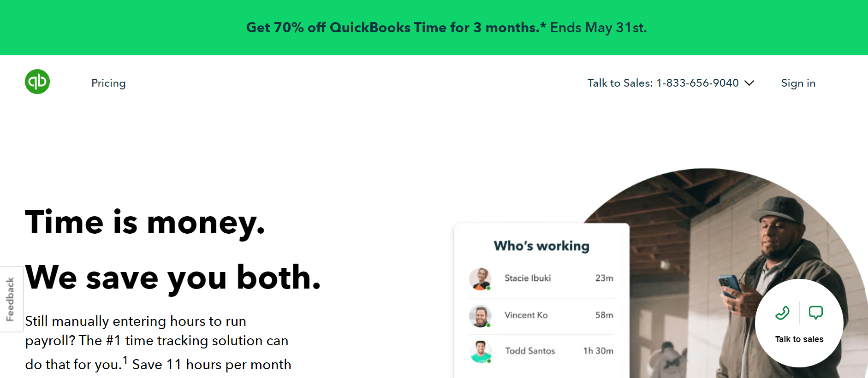
Task: Select the Stacie Ibuki row name
Action: (528, 278)
